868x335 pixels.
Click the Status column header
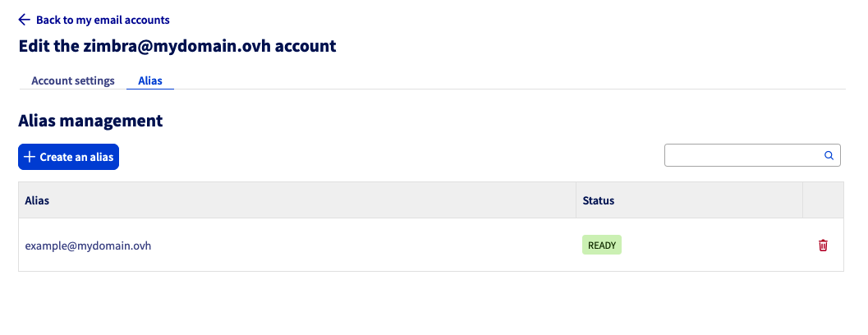point(598,200)
